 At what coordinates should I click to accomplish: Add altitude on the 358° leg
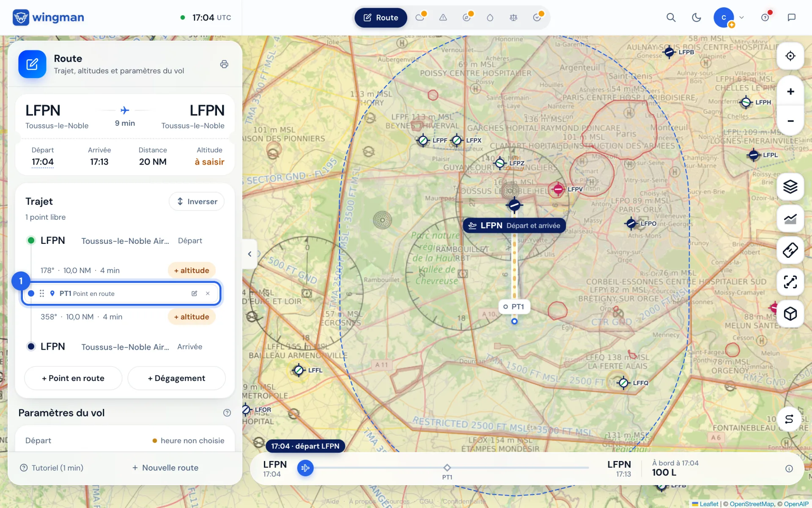pos(192,317)
